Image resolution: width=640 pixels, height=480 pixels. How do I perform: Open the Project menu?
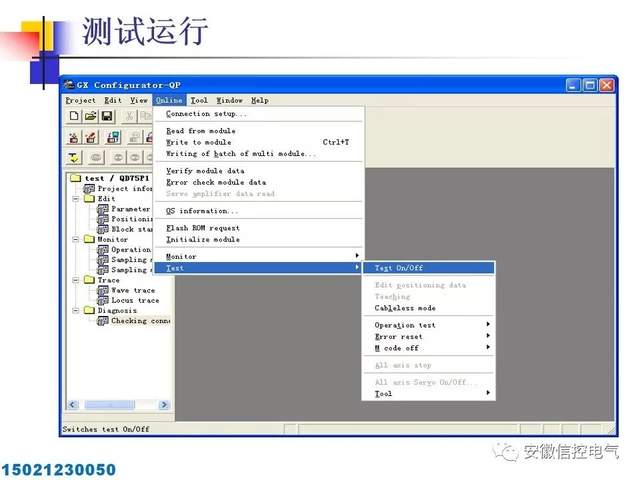[x=80, y=100]
